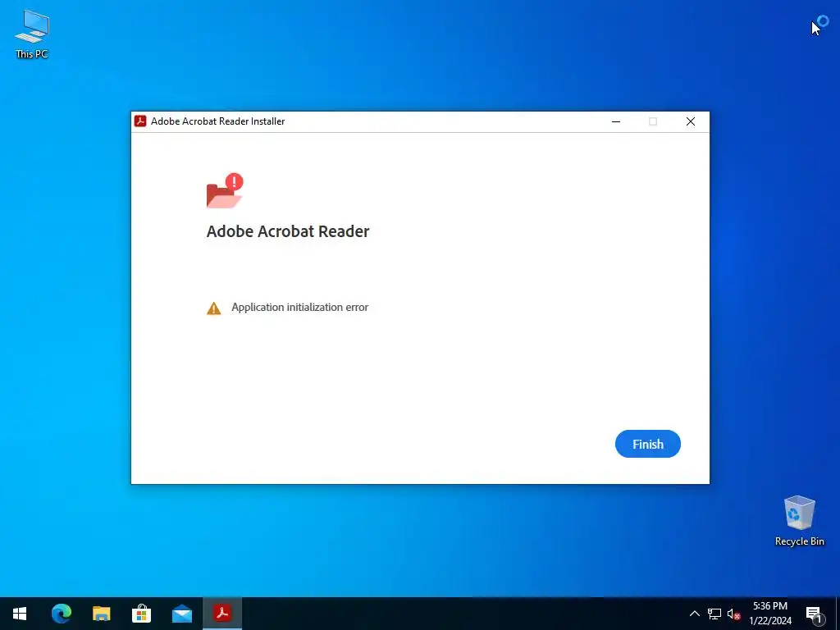Select the 'Application initialization error' message text
Image resolution: width=840 pixels, height=630 pixels.
pos(299,307)
